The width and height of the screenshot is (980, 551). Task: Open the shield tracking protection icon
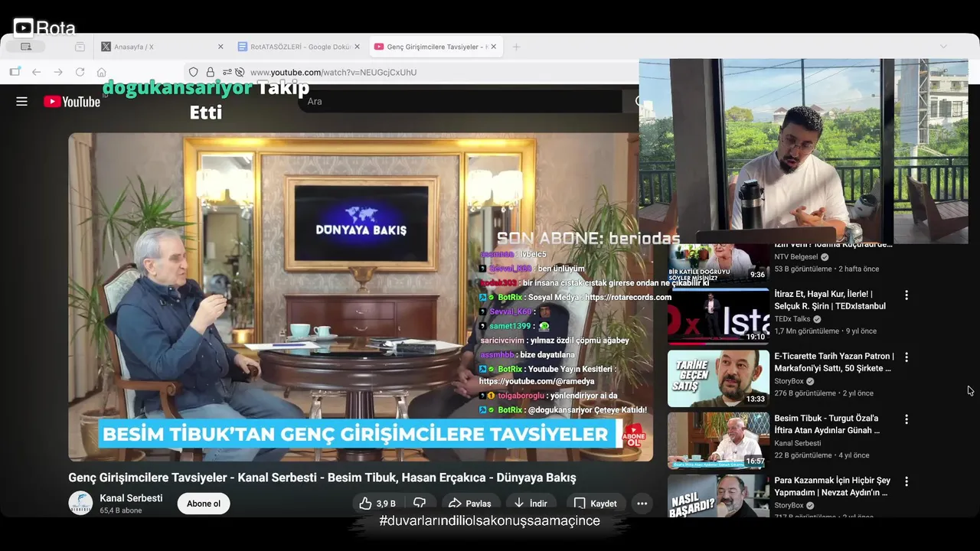193,72
